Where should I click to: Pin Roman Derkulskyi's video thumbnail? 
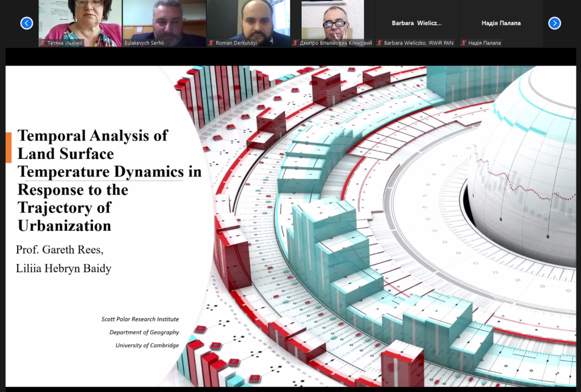click(248, 22)
